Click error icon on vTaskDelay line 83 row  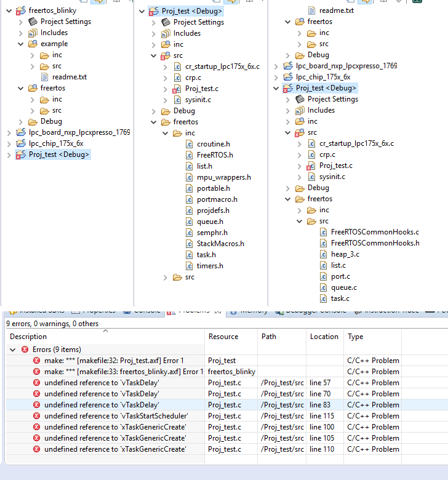click(36, 405)
